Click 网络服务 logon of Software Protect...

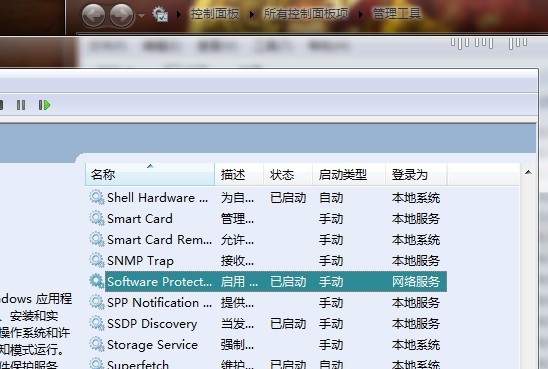click(x=416, y=282)
